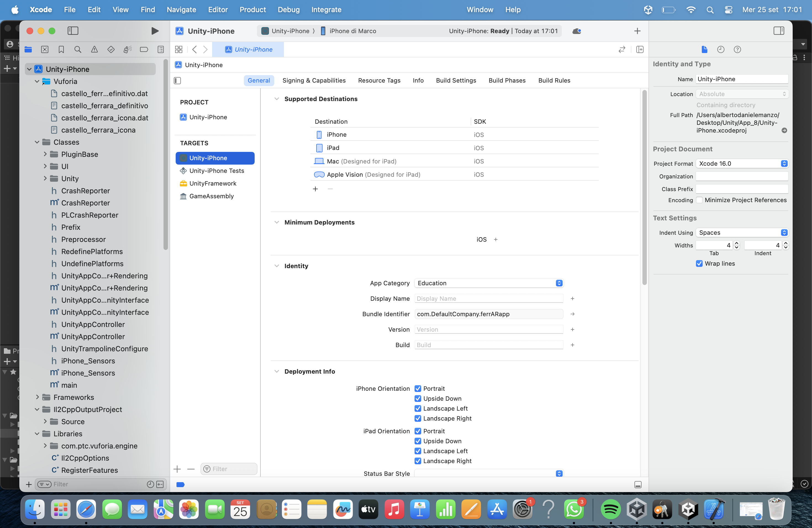Open the Integrate menu
The width and height of the screenshot is (812, 528).
point(326,10)
